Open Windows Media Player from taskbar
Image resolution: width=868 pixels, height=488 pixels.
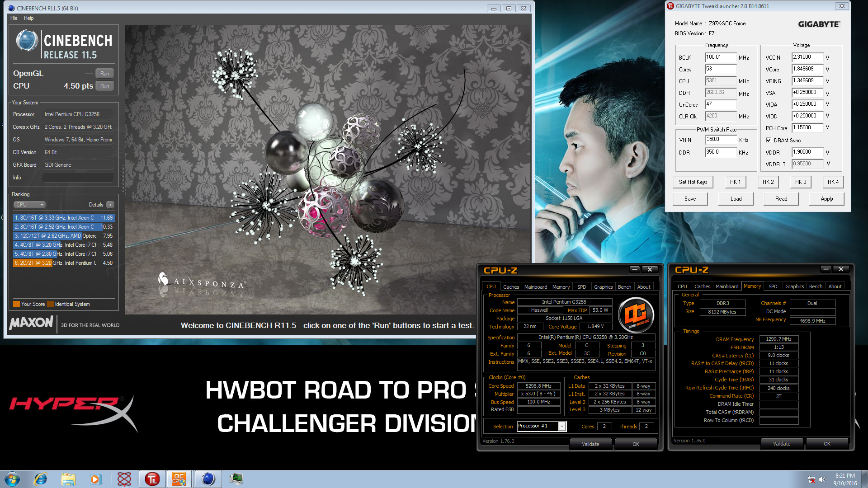pyautogui.click(x=95, y=479)
